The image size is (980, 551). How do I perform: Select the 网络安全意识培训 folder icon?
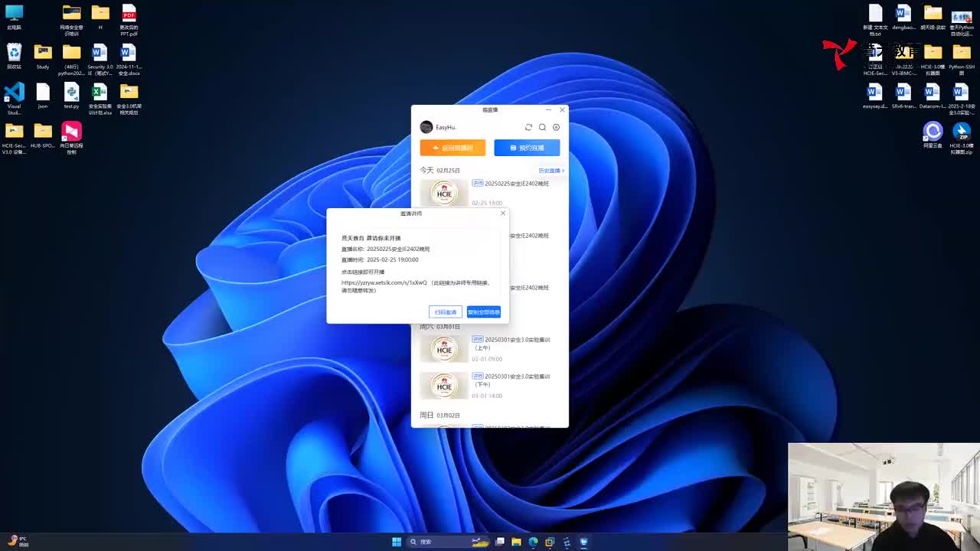click(x=71, y=21)
